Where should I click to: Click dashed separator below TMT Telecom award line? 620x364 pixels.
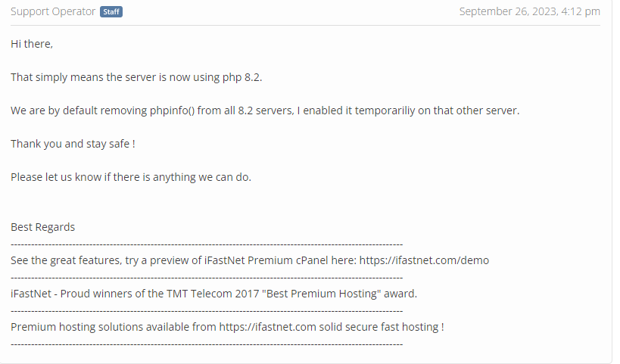(x=207, y=310)
